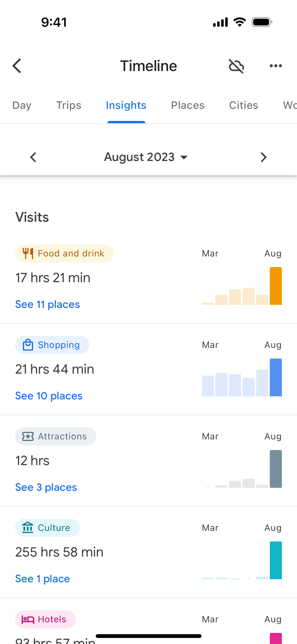Select the Culture category chip
This screenshot has width=297, height=644.
47,528
